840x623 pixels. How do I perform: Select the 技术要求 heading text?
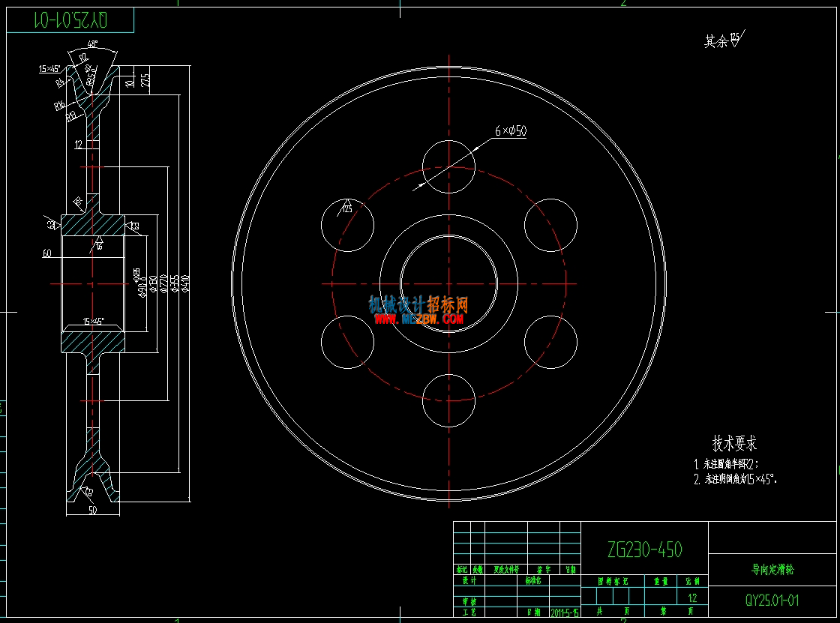coord(734,443)
